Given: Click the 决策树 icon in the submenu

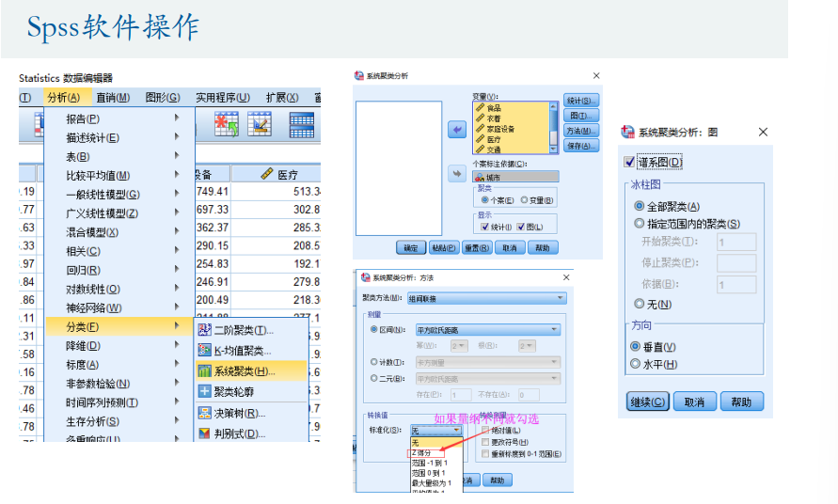Looking at the screenshot, I should coord(204,413).
